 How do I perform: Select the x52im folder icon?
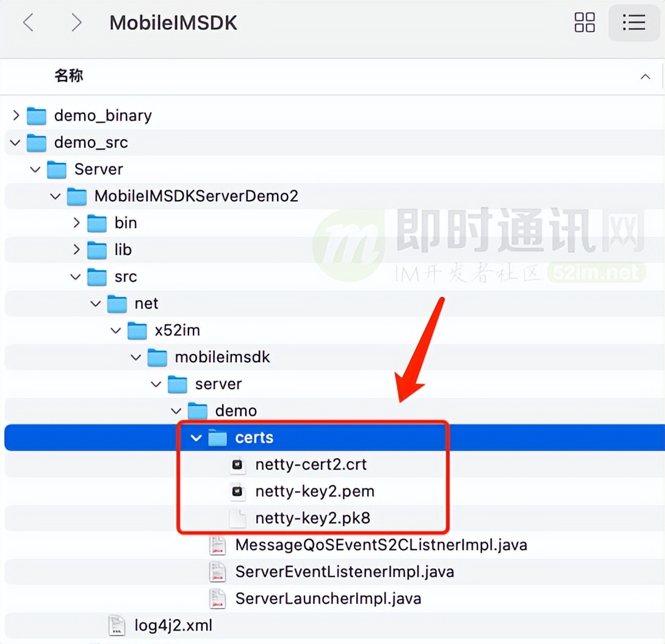[137, 331]
